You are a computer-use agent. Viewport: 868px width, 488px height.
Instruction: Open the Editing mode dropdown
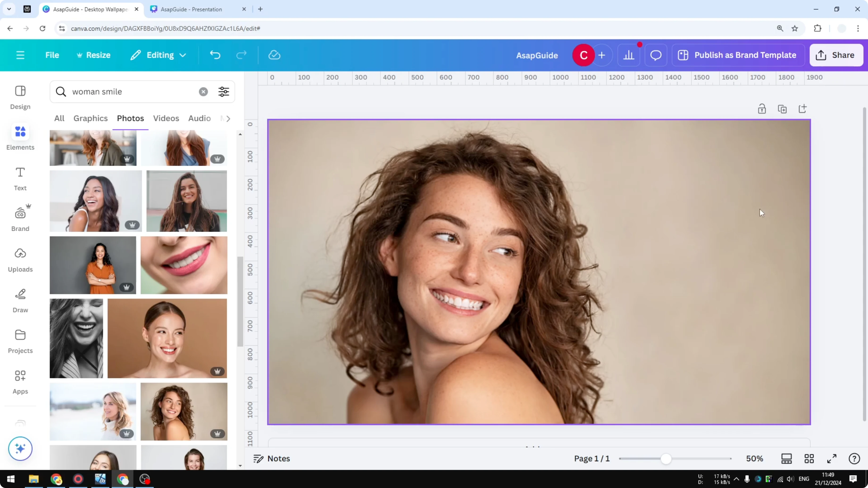(x=158, y=55)
